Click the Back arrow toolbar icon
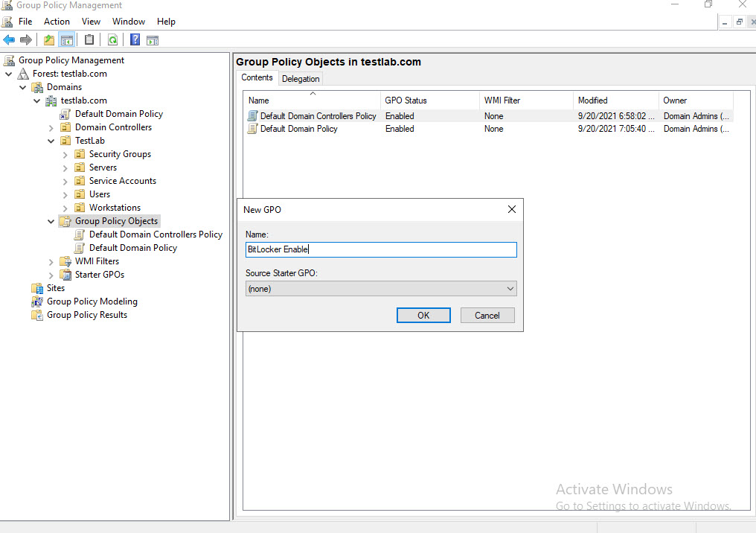This screenshot has width=756, height=533. (x=9, y=40)
